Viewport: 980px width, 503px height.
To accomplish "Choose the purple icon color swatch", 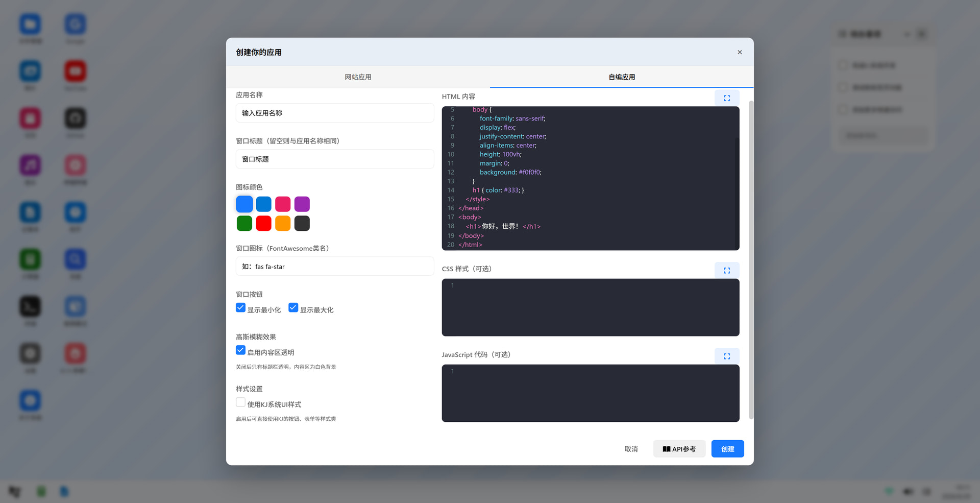I will 302,204.
